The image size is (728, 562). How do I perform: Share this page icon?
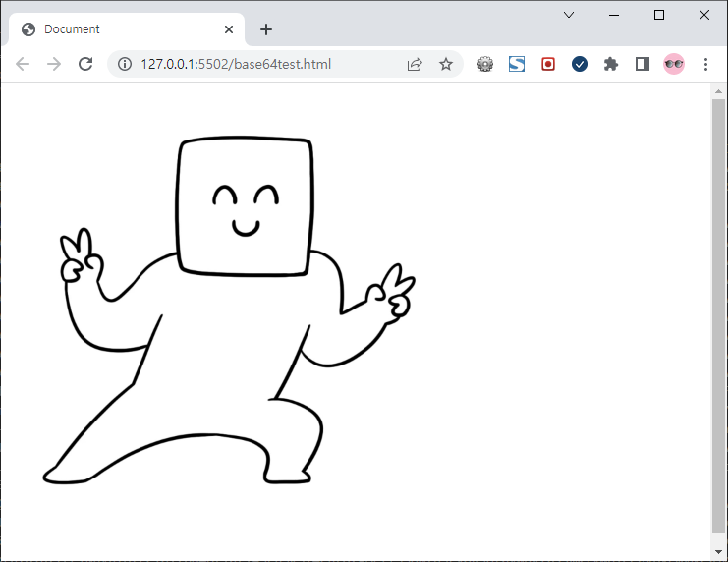click(x=415, y=64)
